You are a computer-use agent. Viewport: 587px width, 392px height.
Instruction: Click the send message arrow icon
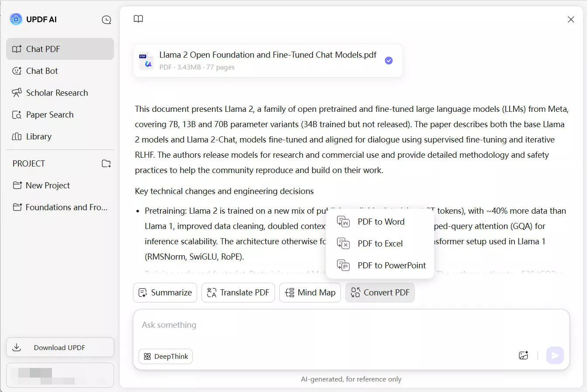(x=555, y=355)
